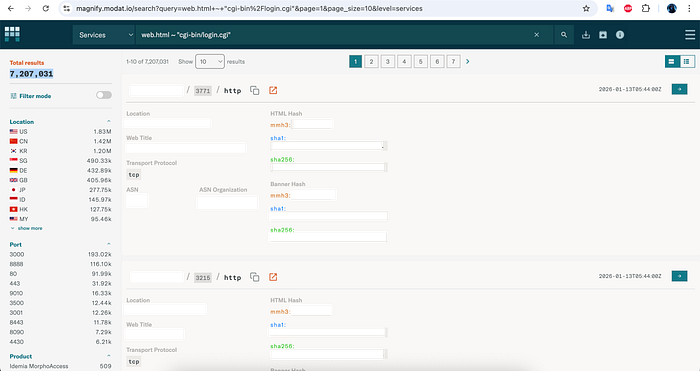Filter by port 8888

coord(60,264)
